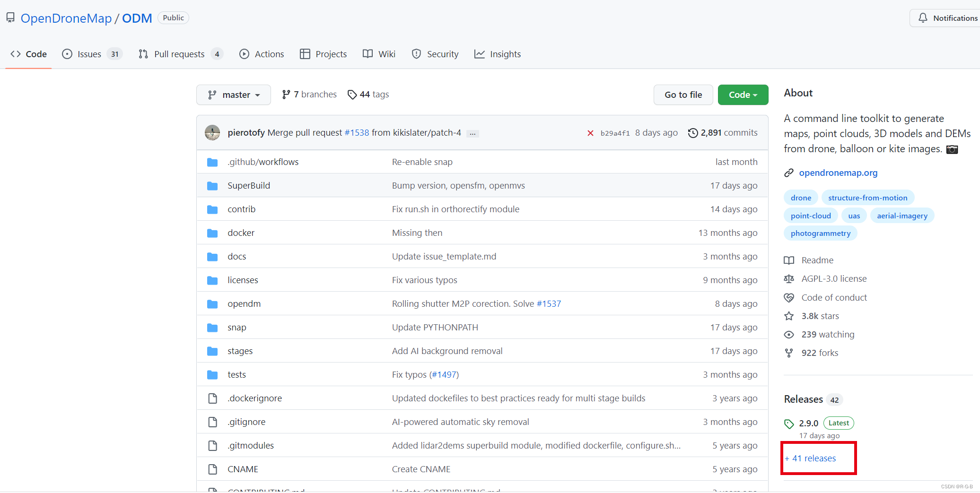This screenshot has width=980, height=493.
Task: Click the Go to file button
Action: [683, 95]
